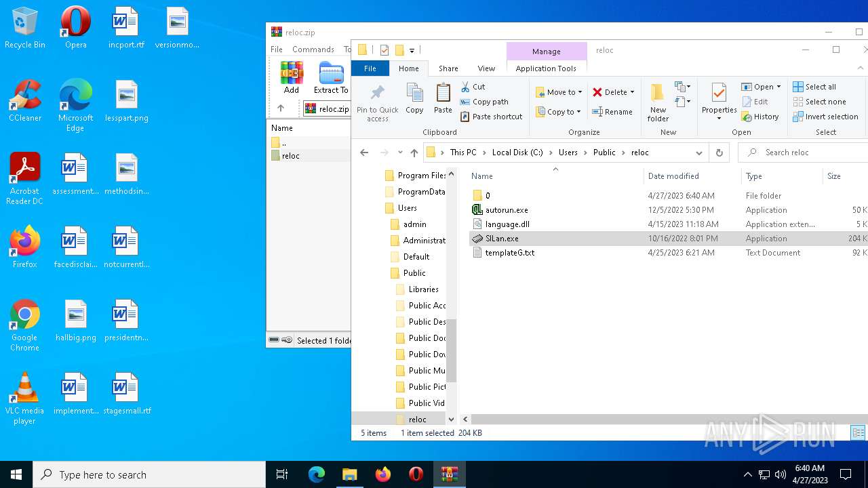Launch VLC media player desktop shortcut
868x488 pixels.
coord(25,399)
